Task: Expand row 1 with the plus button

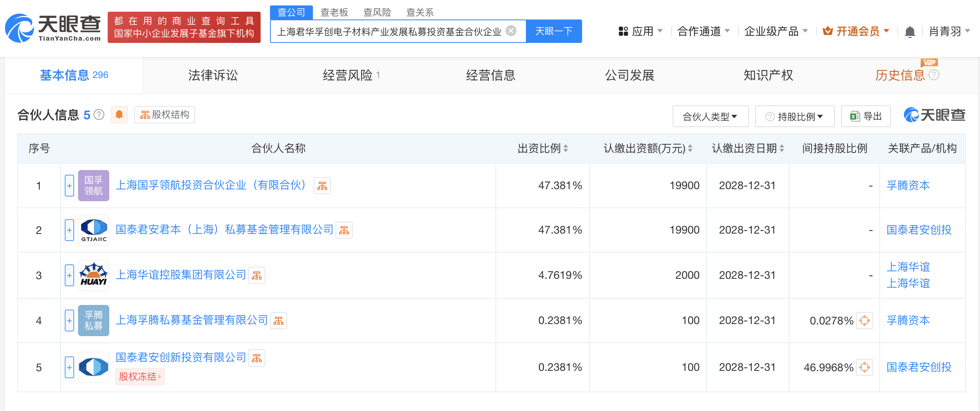Action: (69, 186)
